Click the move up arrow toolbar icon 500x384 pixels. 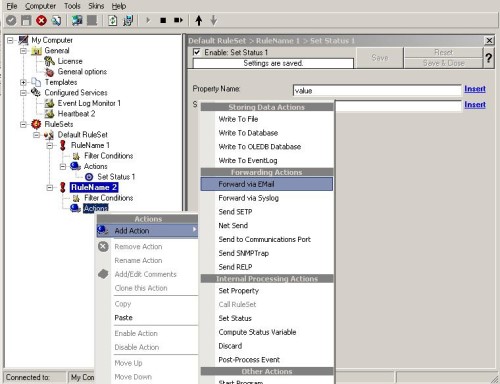[199, 20]
